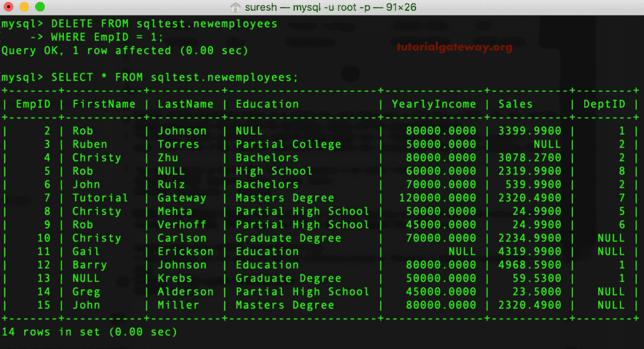Click first name 'Ruben'

pos(89,145)
